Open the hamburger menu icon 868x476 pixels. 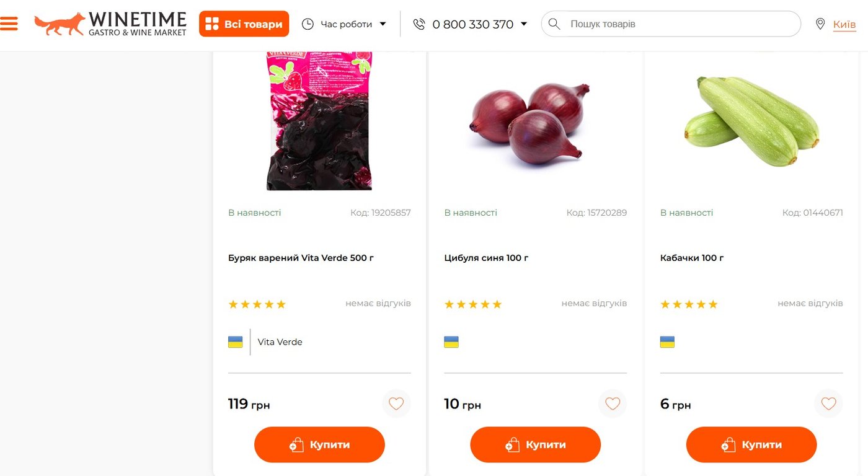click(9, 24)
